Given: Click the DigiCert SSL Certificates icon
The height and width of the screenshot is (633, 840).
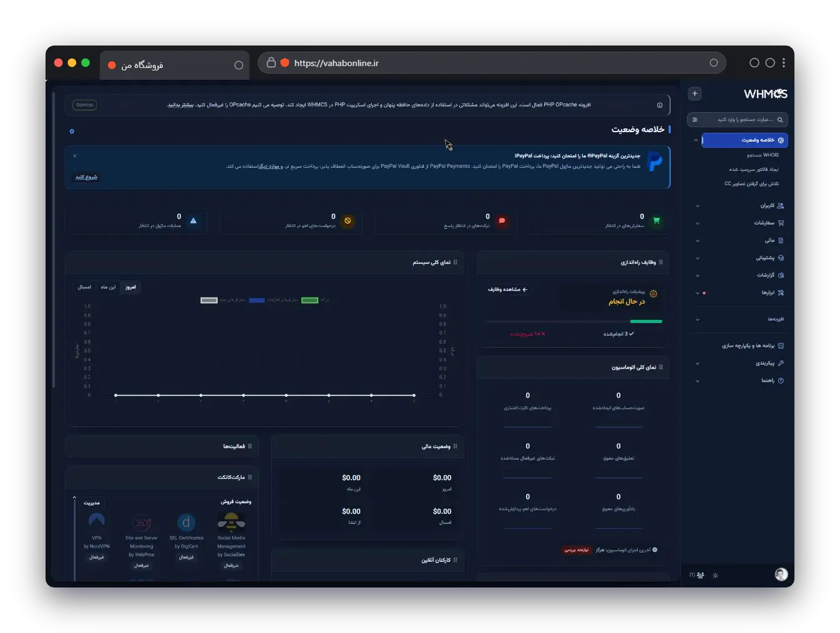Looking at the screenshot, I should click(186, 523).
